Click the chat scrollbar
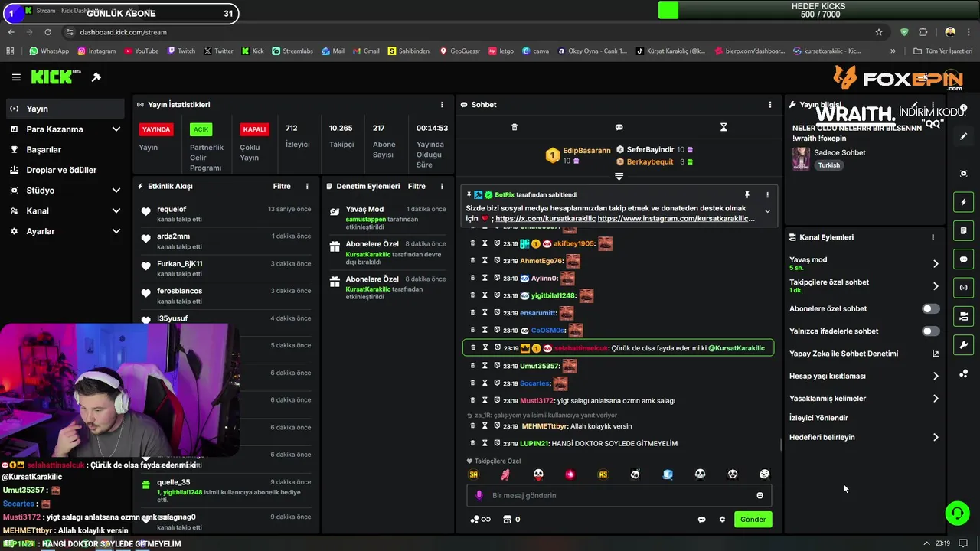 click(x=780, y=444)
